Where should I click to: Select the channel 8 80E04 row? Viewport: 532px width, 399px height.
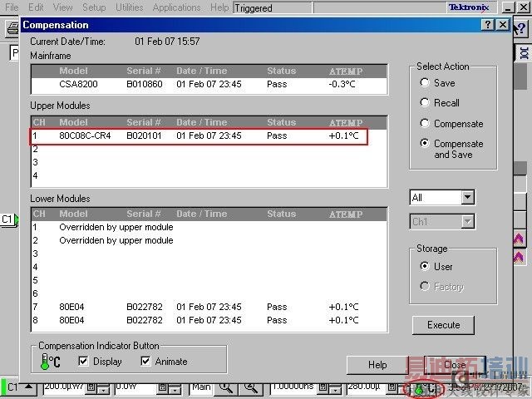point(209,320)
